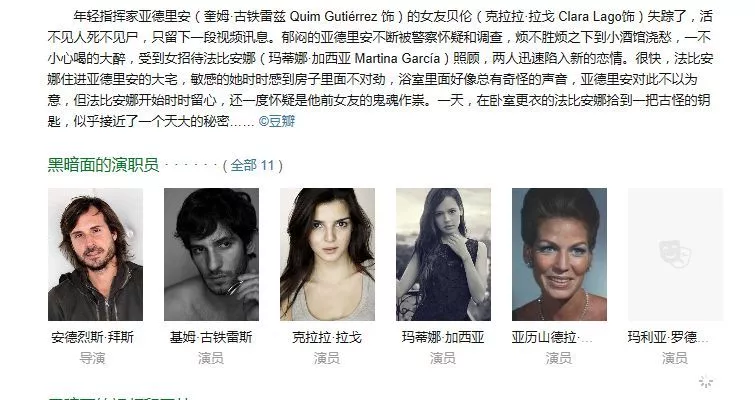Open the ©豆瓣 source link

pyautogui.click(x=277, y=121)
